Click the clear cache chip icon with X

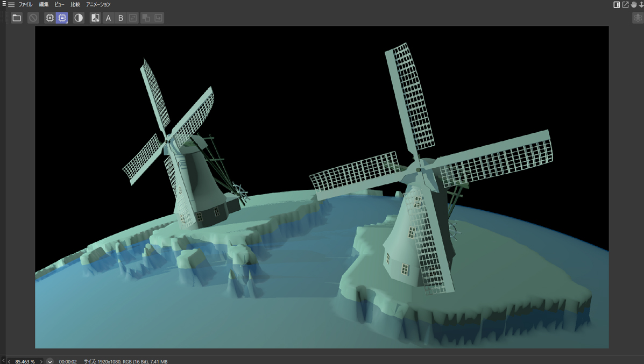click(x=49, y=18)
